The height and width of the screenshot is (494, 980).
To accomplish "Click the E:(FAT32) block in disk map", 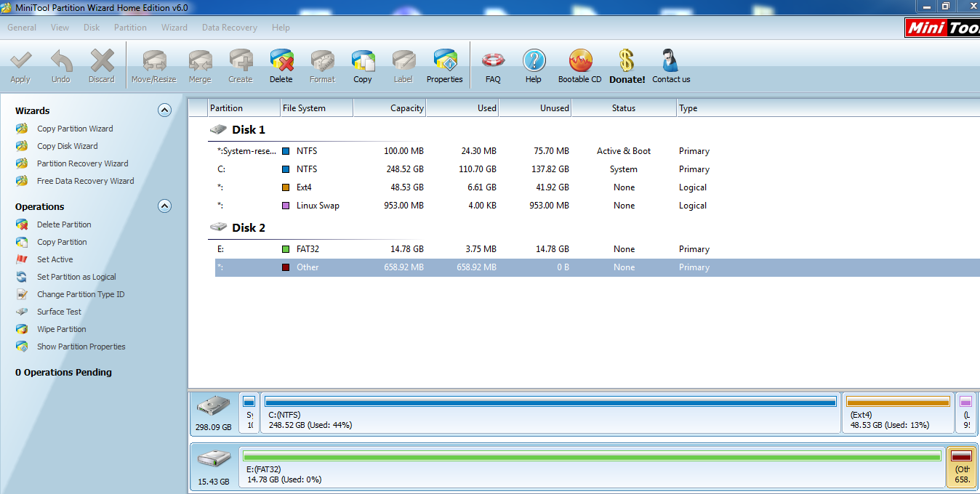I will [x=592, y=466].
